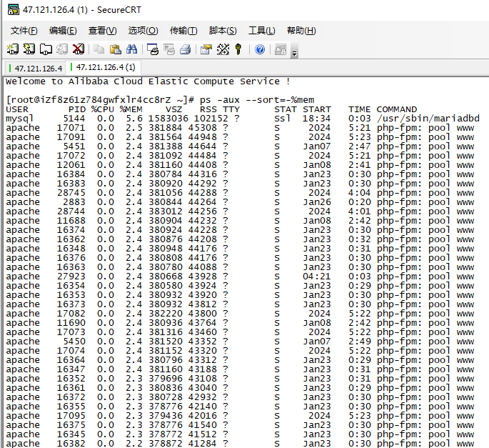Click the %MEM column header
The image size is (489, 448).
pyautogui.click(x=131, y=109)
